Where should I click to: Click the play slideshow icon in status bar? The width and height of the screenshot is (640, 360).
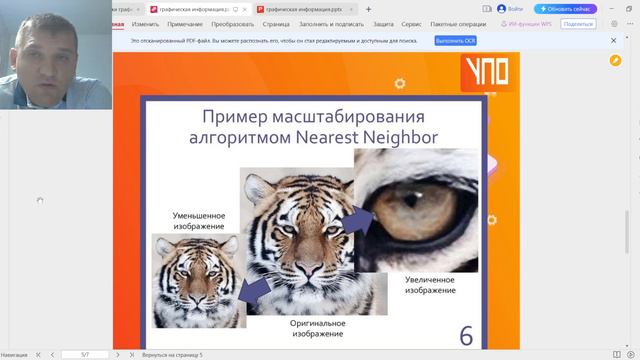point(631,355)
